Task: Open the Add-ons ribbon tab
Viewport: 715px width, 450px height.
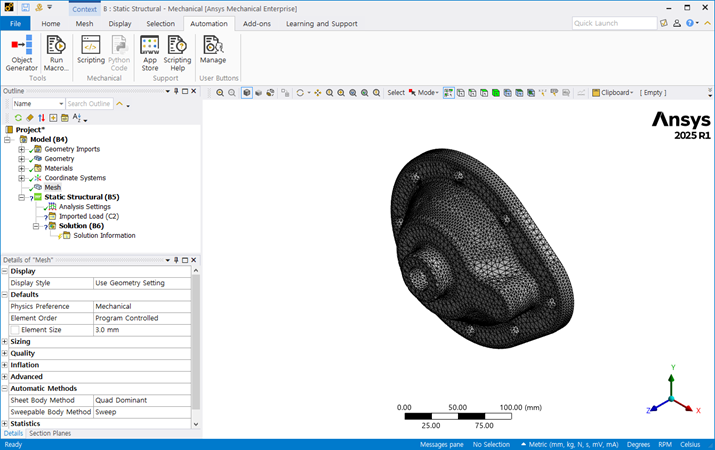Action: pos(257,24)
